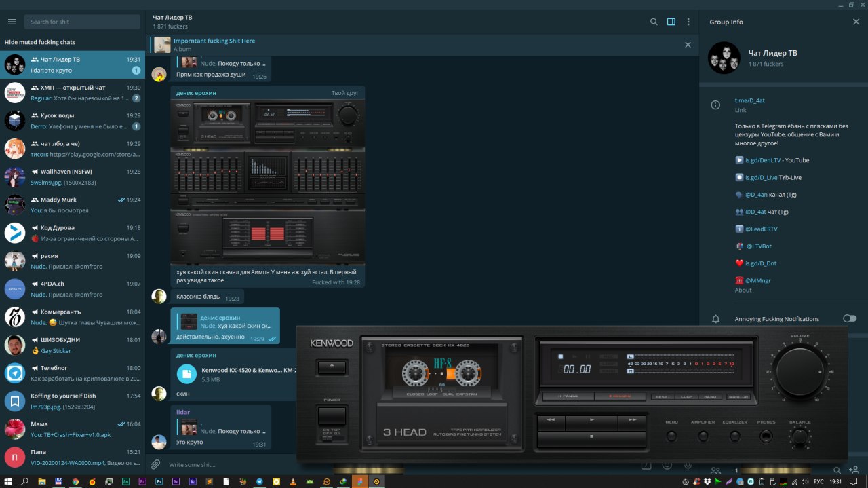Image resolution: width=868 pixels, height=488 pixels.
Task: Open the ХМП — открытый чат conversation
Action: [73, 92]
